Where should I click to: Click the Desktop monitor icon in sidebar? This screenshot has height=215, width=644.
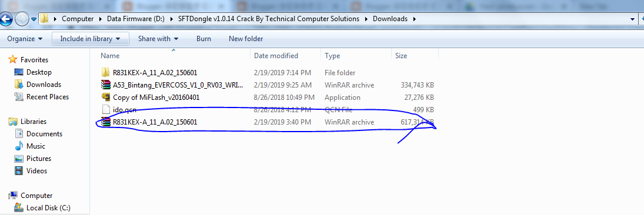pos(19,72)
